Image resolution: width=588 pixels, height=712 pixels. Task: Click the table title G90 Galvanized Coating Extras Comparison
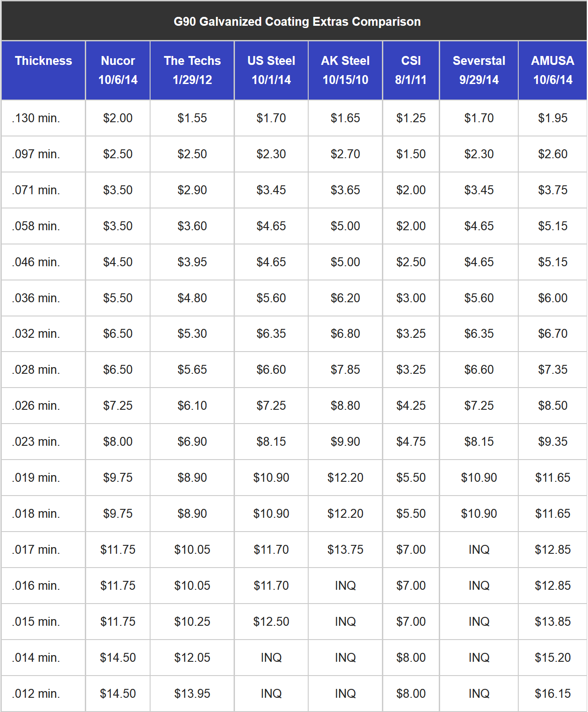click(x=297, y=22)
